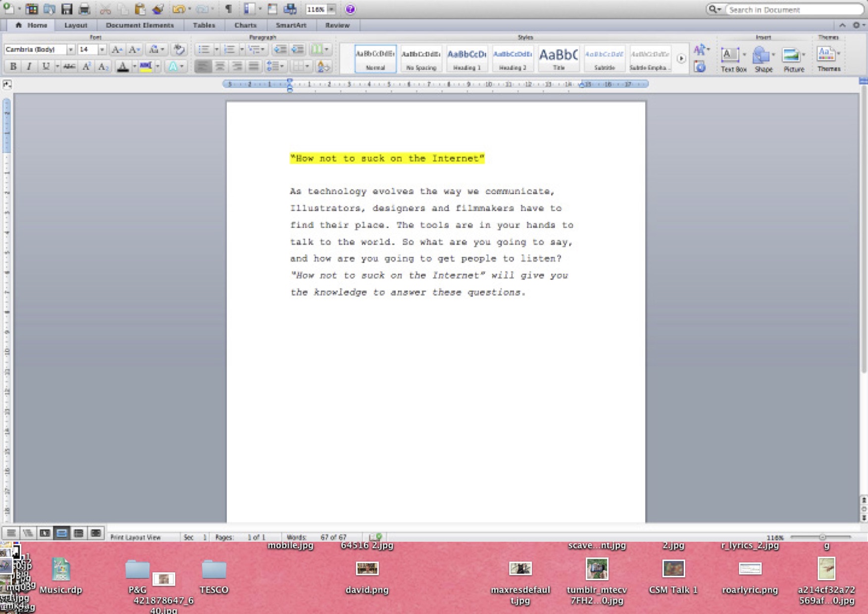This screenshot has height=614, width=868.
Task: Print the document using the printer icon
Action: (85, 9)
